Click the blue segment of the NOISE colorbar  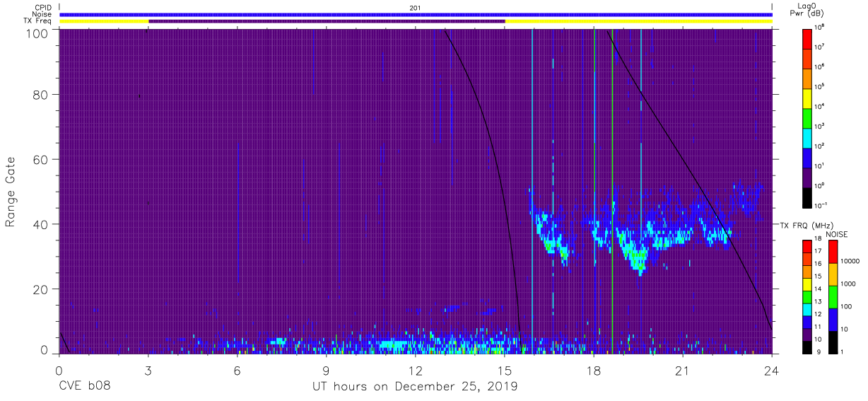[x=833, y=319]
